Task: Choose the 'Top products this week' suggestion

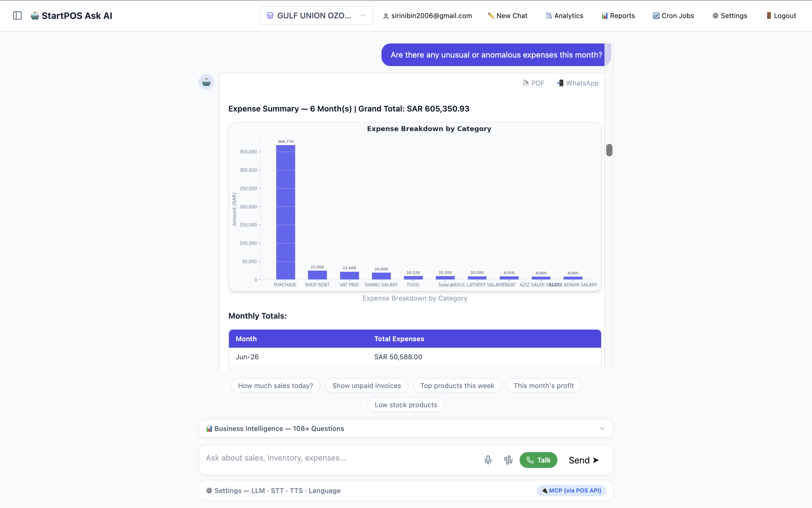Action: (457, 386)
